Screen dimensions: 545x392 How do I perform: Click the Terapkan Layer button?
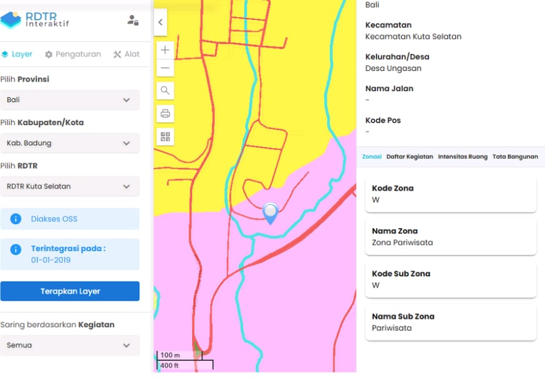[70, 291]
